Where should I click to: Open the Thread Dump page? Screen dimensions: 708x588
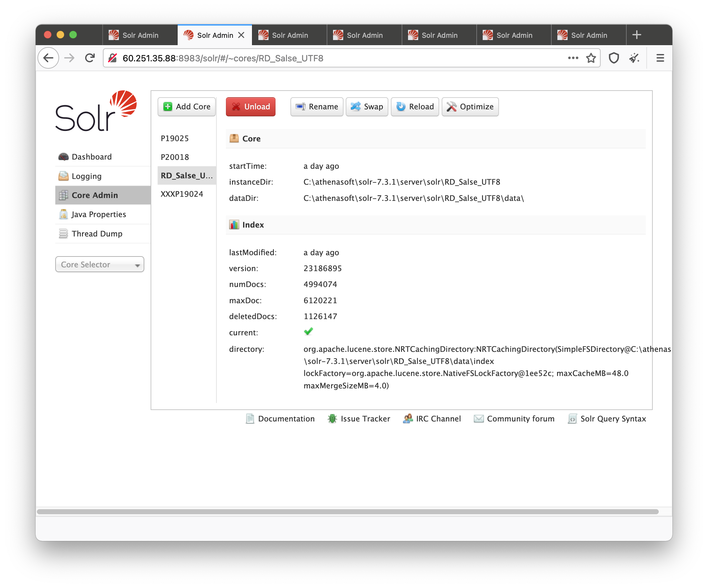click(103, 234)
